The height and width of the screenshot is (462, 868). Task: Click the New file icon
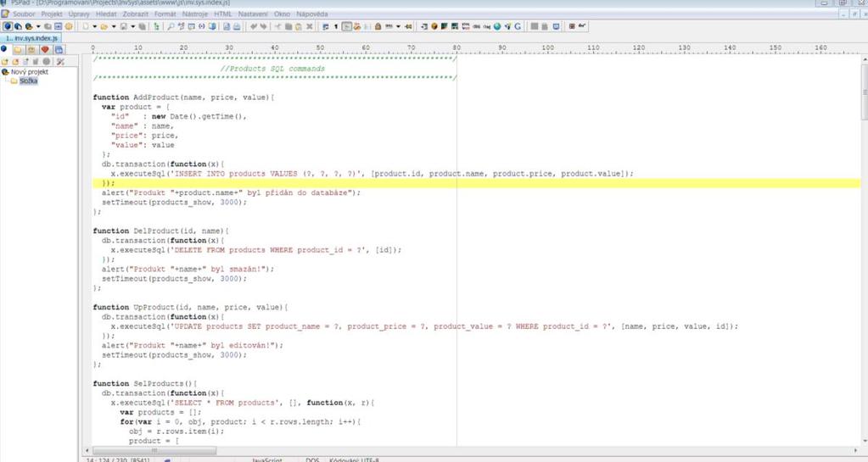[x=85, y=26]
